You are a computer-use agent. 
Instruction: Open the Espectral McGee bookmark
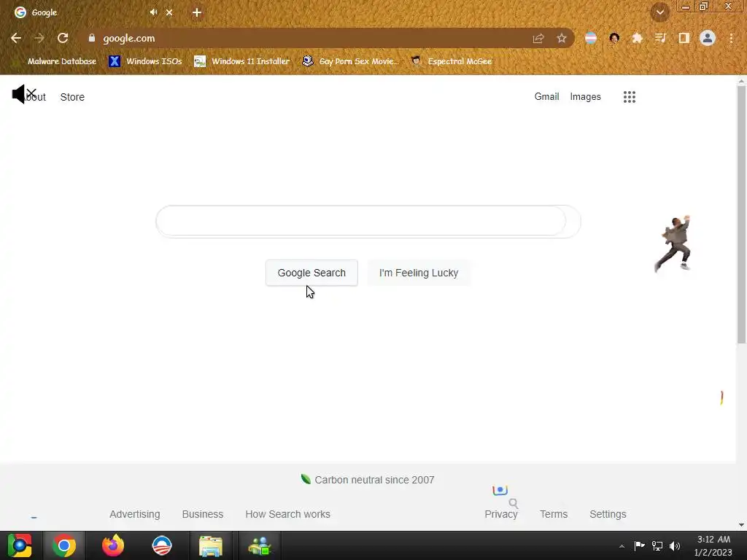(452, 61)
